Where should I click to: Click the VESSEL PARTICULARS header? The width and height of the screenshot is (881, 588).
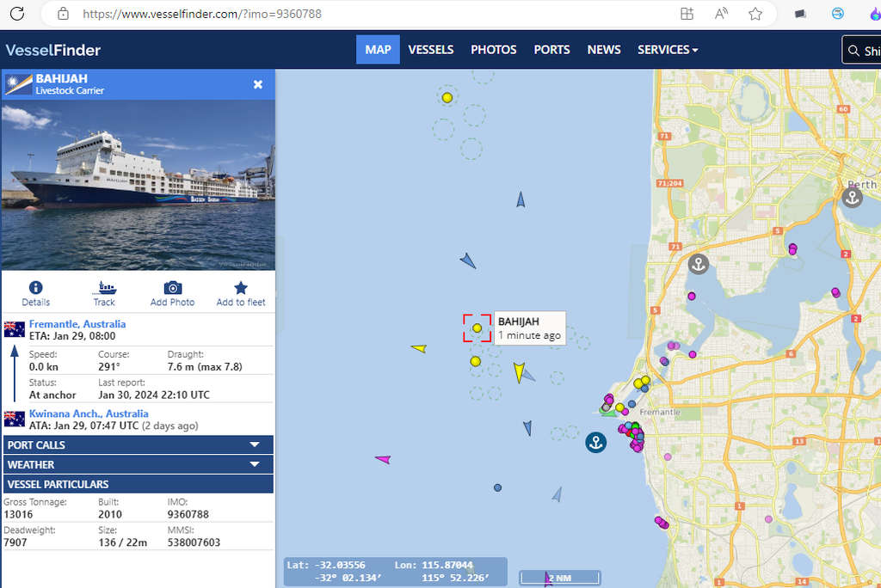pos(139,484)
